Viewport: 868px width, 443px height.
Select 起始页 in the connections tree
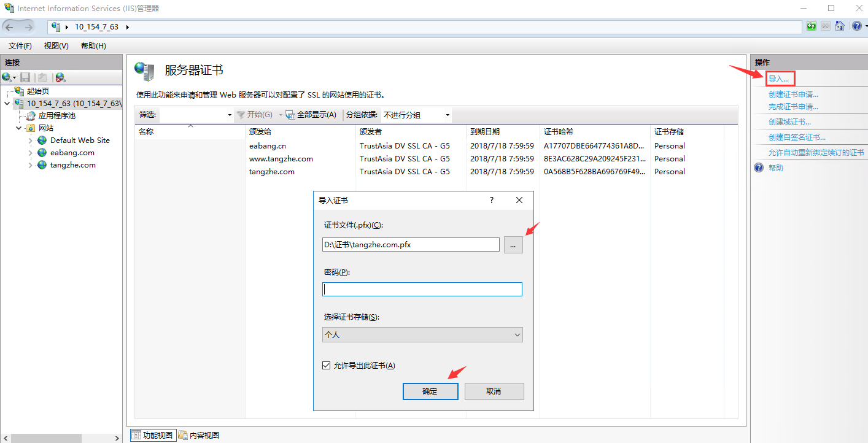click(x=37, y=91)
